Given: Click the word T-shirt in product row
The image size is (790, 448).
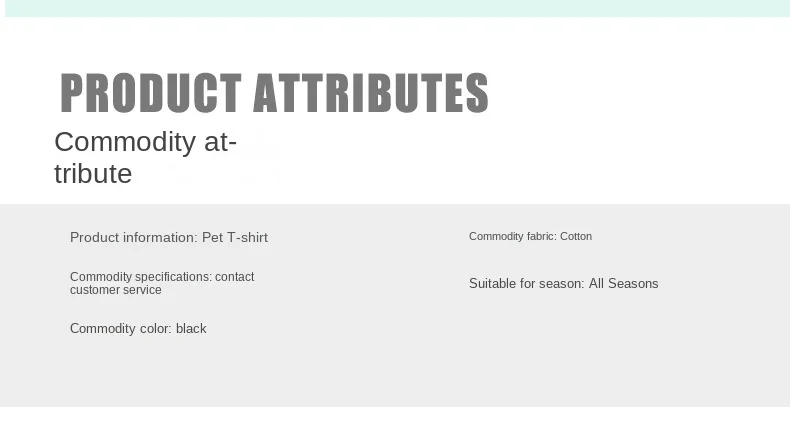Looking at the screenshot, I should [248, 238].
